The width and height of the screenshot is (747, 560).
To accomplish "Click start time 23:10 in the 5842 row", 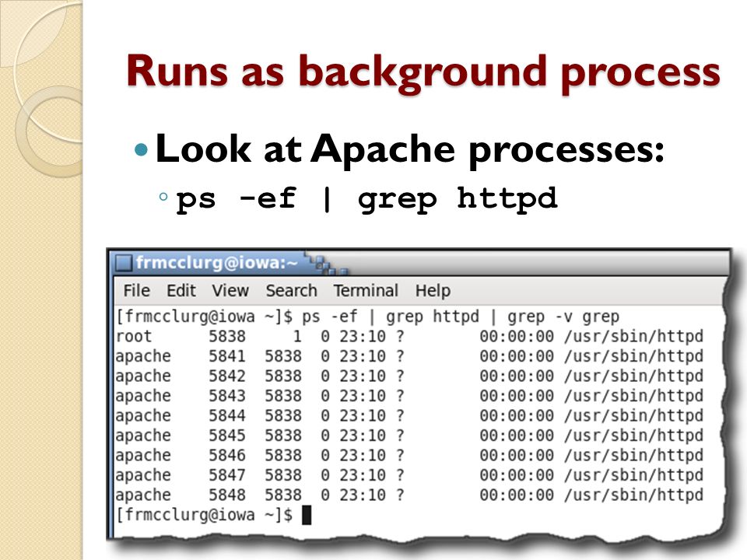I will [363, 376].
